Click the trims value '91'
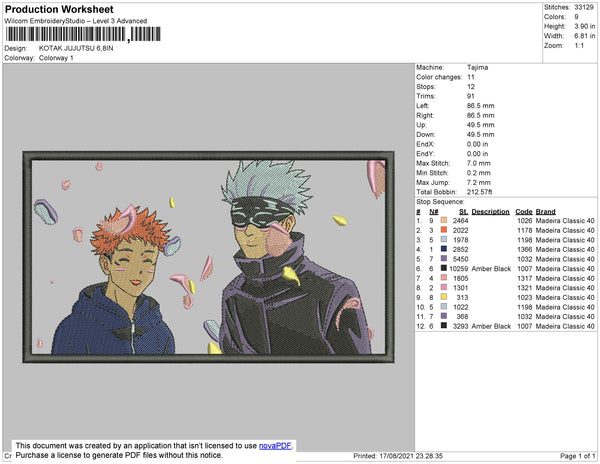This screenshot has height=464, width=600. tap(471, 96)
